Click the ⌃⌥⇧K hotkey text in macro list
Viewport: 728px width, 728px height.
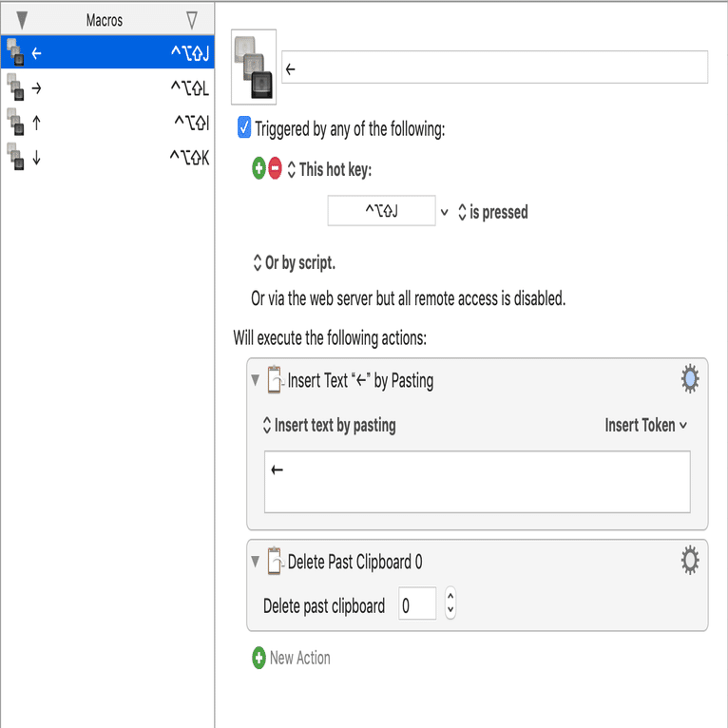coord(189,158)
